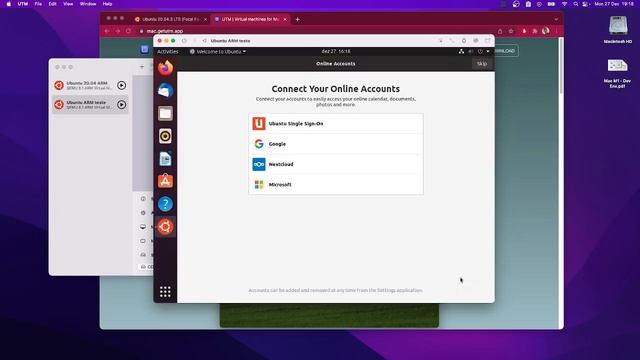
Task: Open the Edit menu
Action: pos(52,4)
